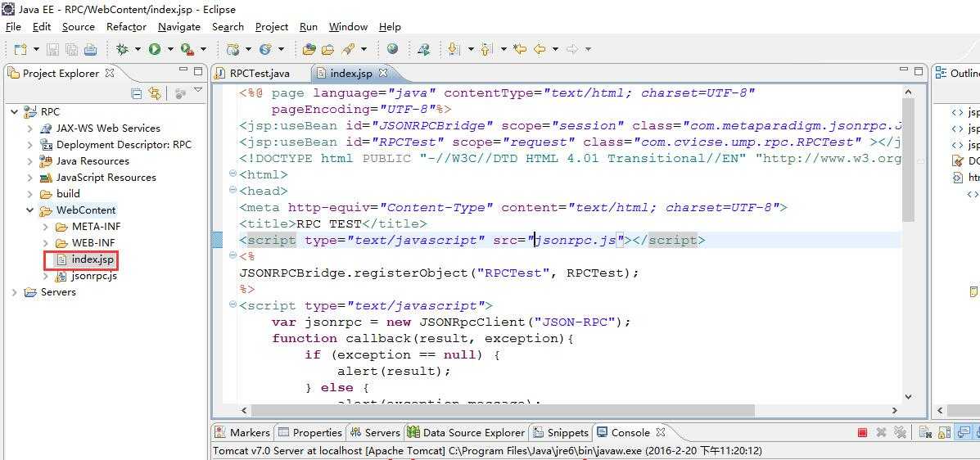Viewport: 980px width, 460px height.
Task: Click the Save All toolbar icon
Action: tap(72, 49)
